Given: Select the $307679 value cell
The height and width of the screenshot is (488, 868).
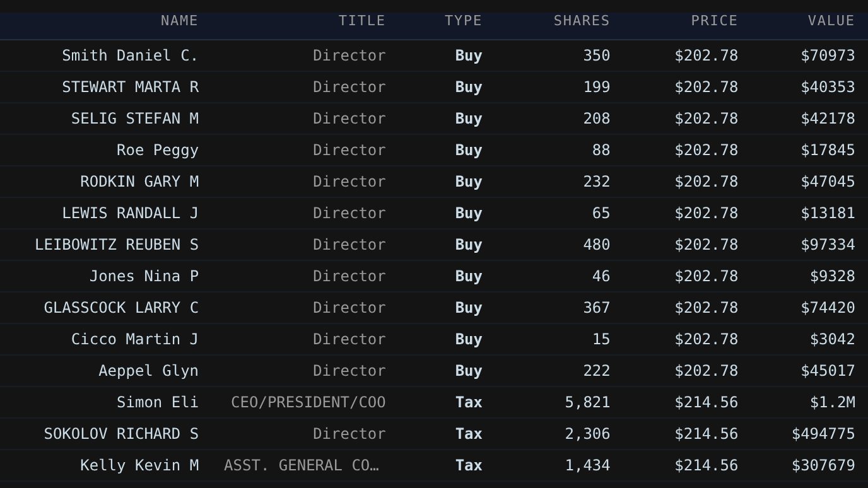Looking at the screenshot, I should click(x=823, y=465).
